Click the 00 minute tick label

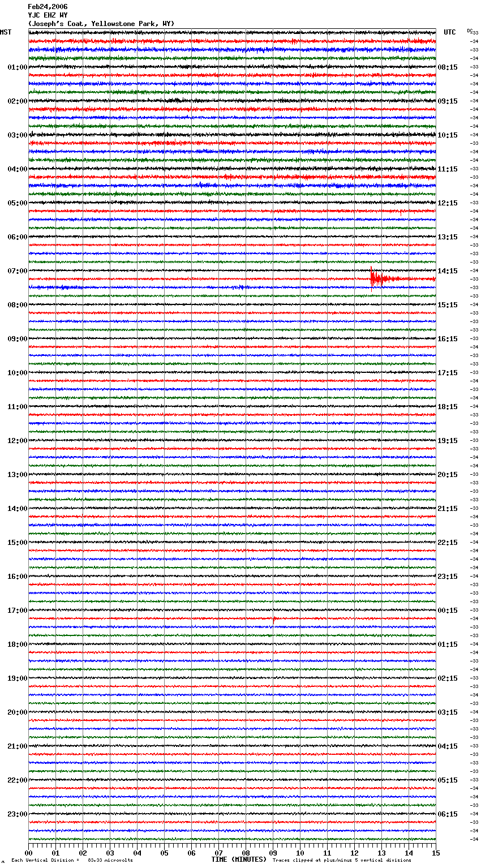(28, 852)
